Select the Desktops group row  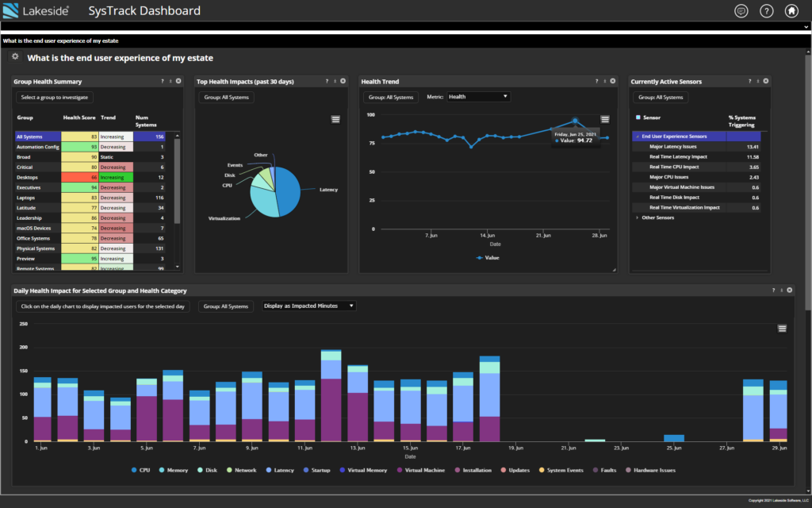[90, 177]
